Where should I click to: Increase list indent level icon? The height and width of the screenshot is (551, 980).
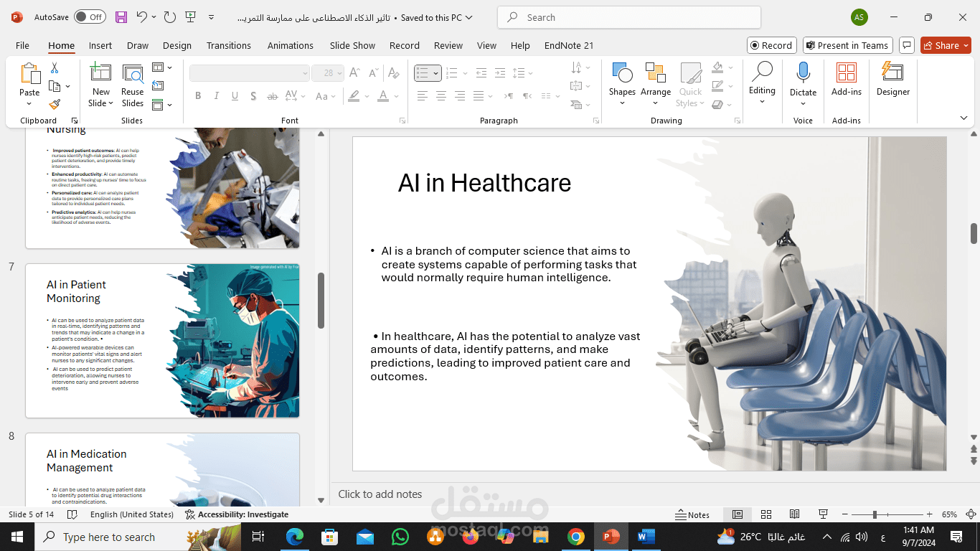(x=500, y=72)
